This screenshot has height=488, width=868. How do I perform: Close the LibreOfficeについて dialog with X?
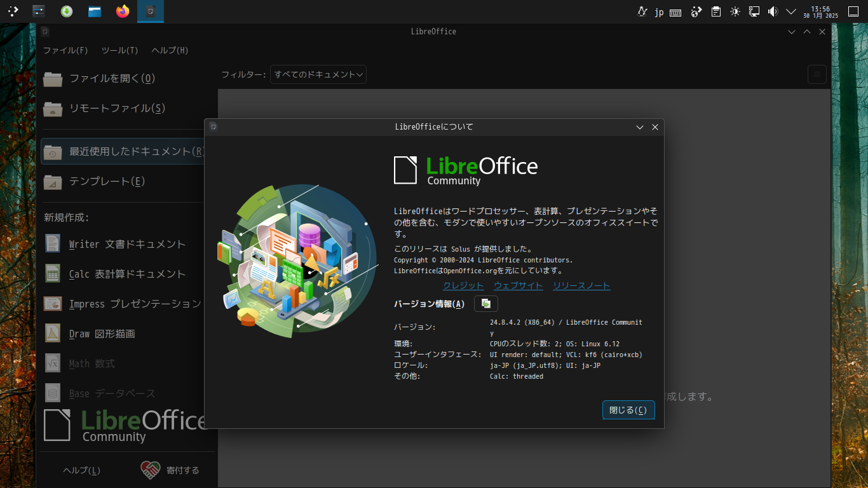655,127
